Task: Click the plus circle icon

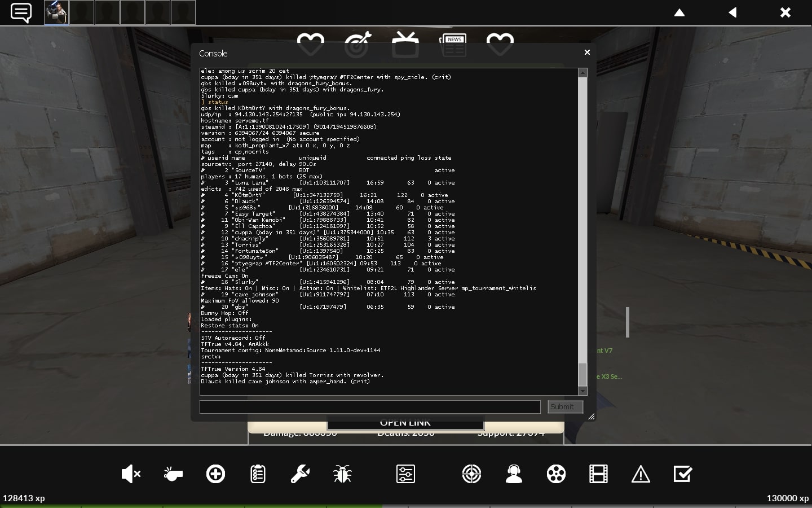Action: pos(215,474)
